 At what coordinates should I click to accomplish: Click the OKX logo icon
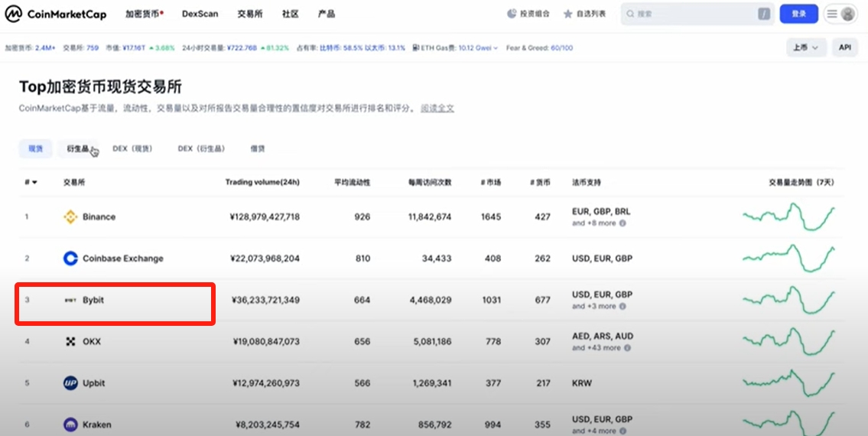click(x=70, y=342)
